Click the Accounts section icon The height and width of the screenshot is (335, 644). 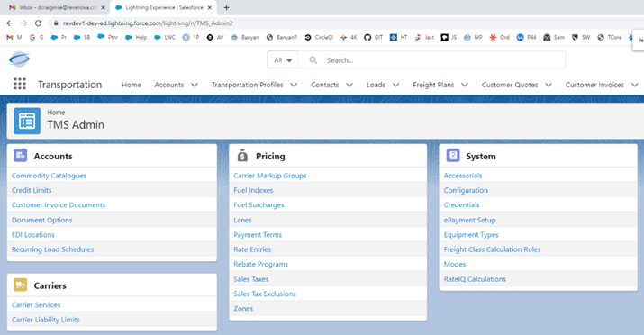click(20, 156)
